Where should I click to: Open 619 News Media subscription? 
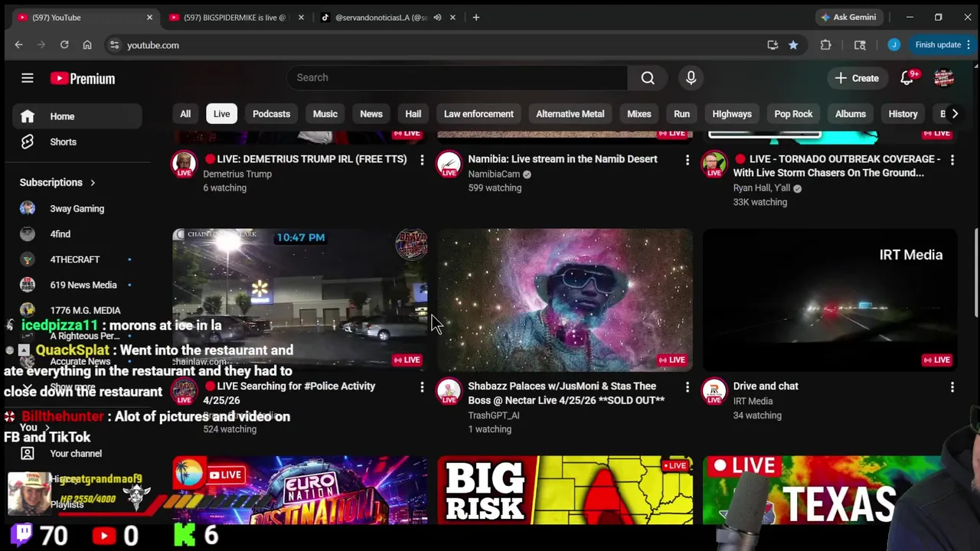coord(77,285)
